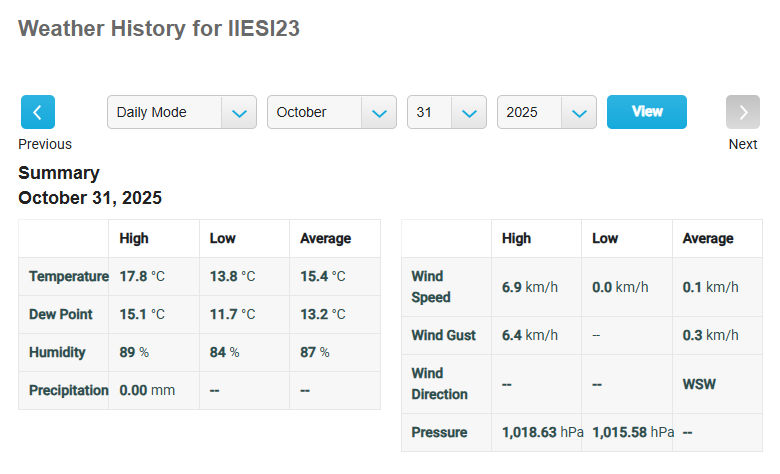Click the grey Next arrow button
This screenshot has height=474, width=780.
[x=742, y=112]
